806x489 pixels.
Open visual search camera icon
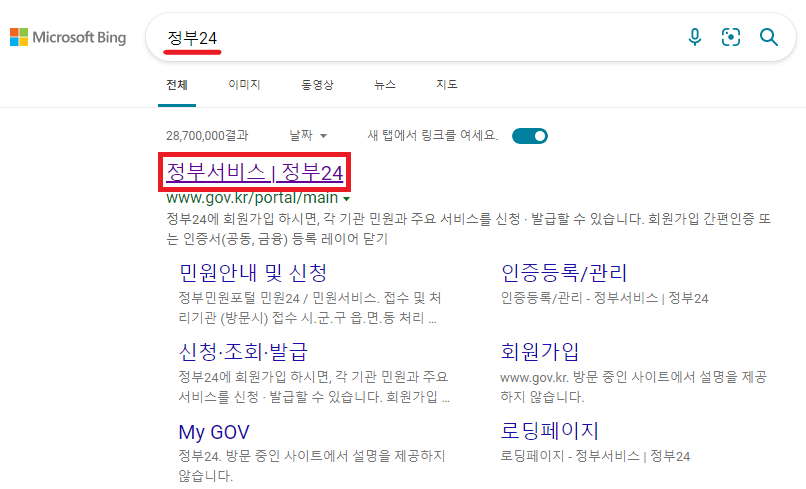[730, 37]
